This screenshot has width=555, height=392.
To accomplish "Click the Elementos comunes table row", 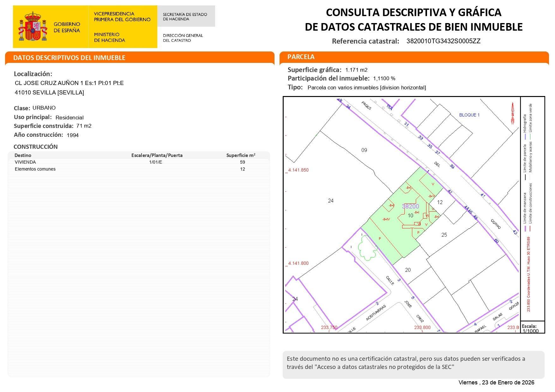I will [35, 169].
